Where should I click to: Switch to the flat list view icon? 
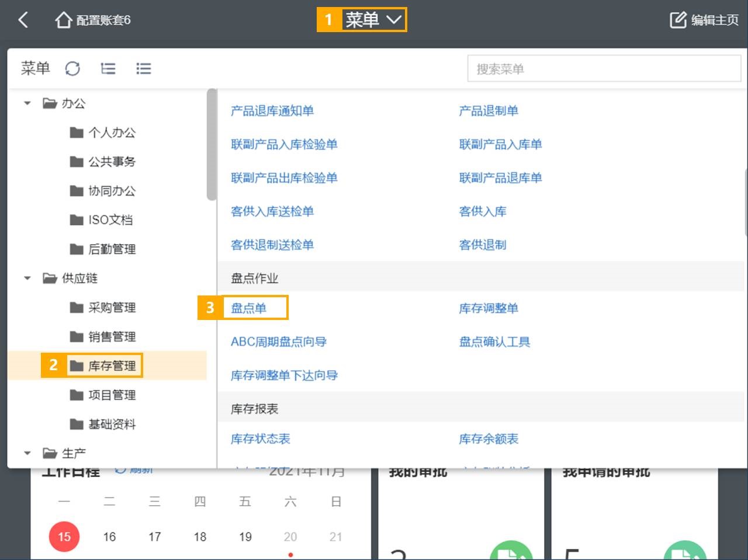143,69
